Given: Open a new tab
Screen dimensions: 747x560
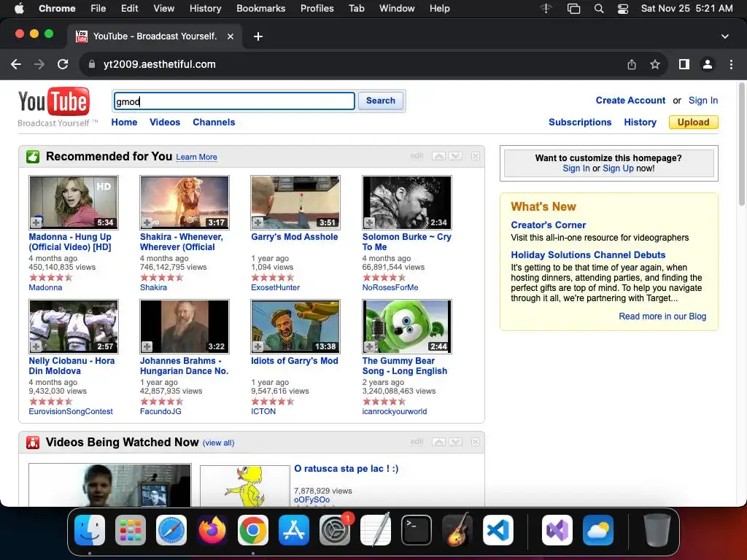Looking at the screenshot, I should point(258,36).
